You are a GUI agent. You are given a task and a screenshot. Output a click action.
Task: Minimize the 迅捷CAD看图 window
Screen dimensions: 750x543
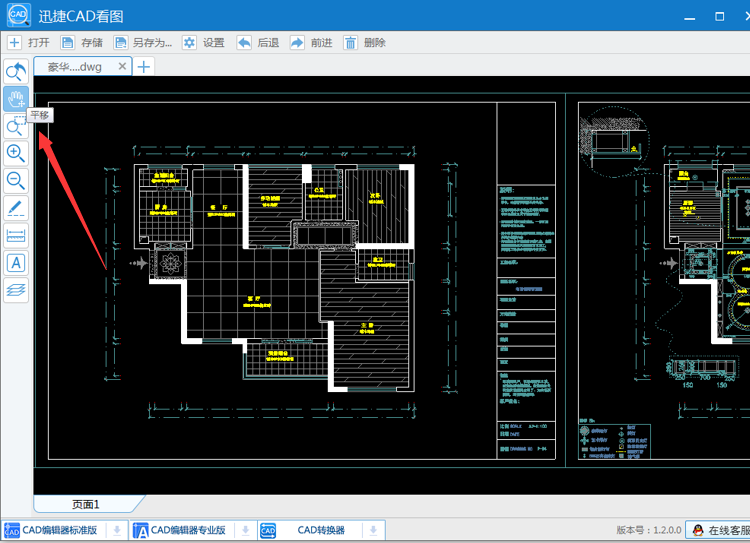click(689, 17)
